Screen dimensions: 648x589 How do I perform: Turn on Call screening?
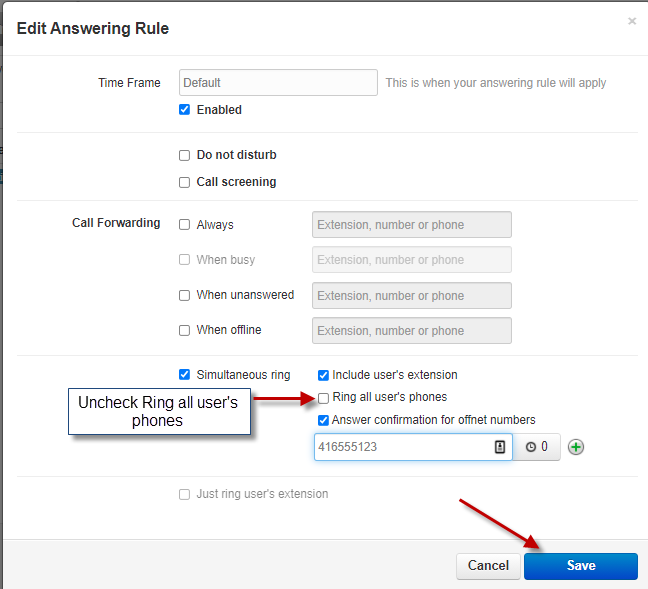click(184, 182)
